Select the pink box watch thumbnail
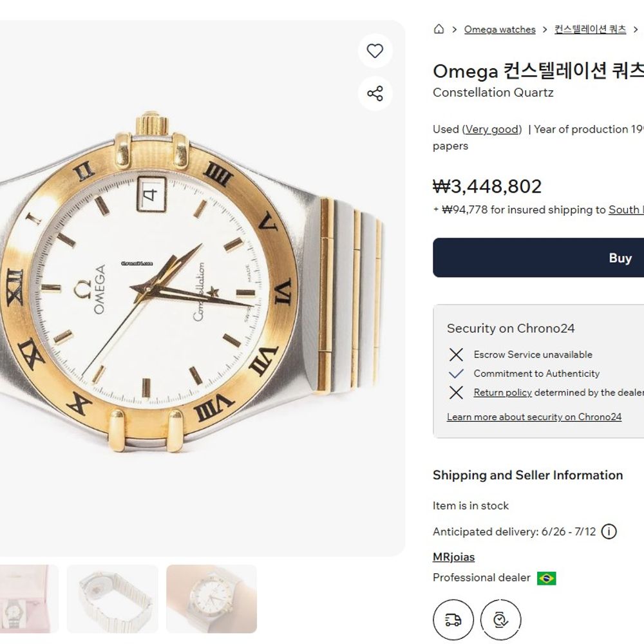 tap(29, 599)
